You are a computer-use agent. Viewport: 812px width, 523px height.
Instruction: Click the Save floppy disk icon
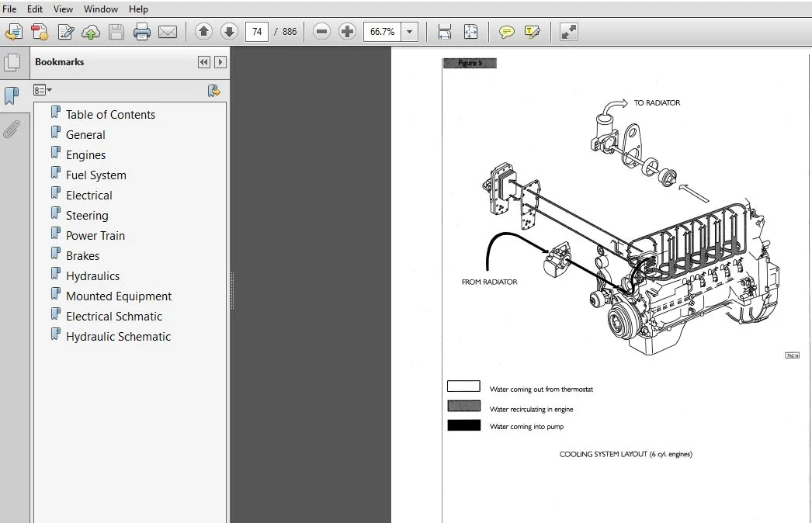point(116,32)
